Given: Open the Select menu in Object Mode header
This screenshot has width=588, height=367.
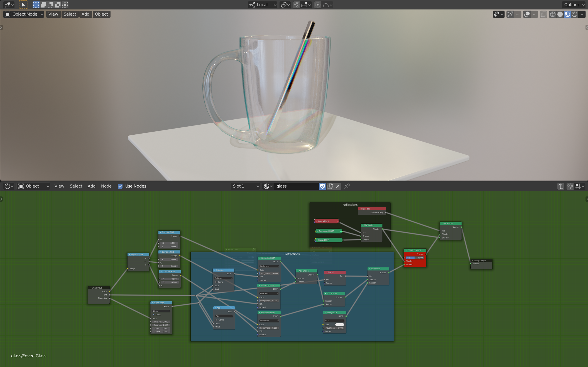Looking at the screenshot, I should point(70,14).
